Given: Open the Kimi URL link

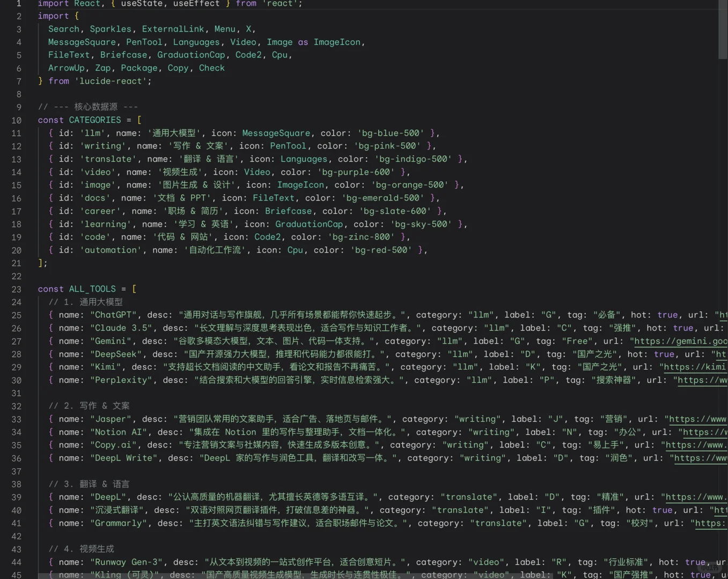Looking at the screenshot, I should pyautogui.click(x=694, y=367).
